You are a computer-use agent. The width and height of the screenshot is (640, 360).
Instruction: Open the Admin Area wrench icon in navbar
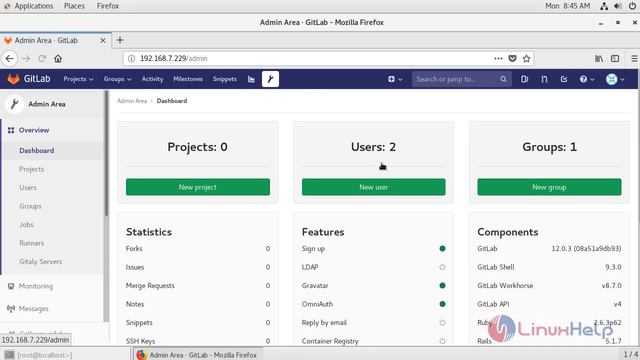click(270, 79)
